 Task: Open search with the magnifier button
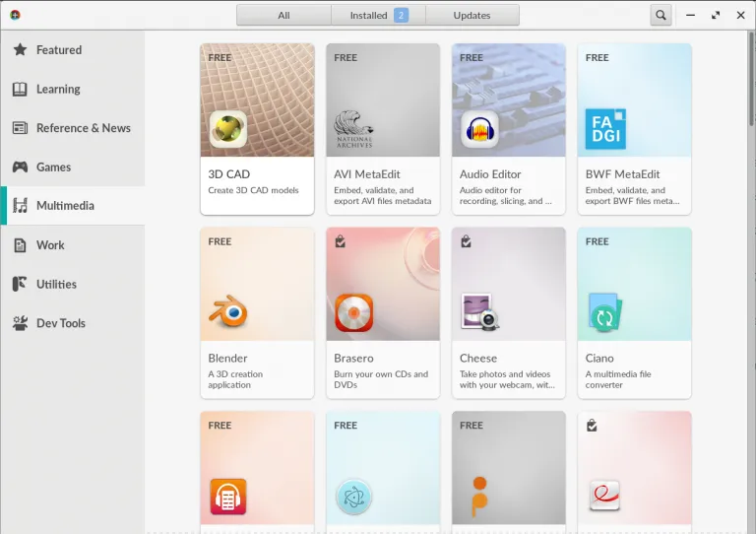[x=661, y=15]
